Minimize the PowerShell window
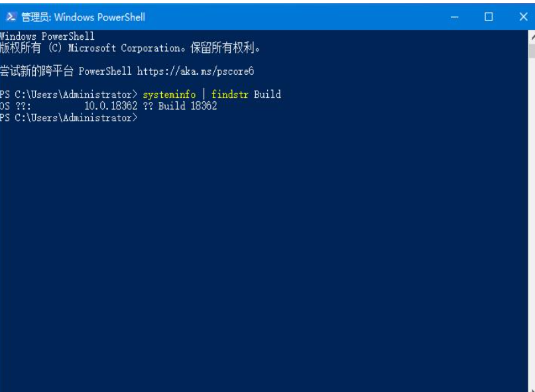 click(455, 17)
